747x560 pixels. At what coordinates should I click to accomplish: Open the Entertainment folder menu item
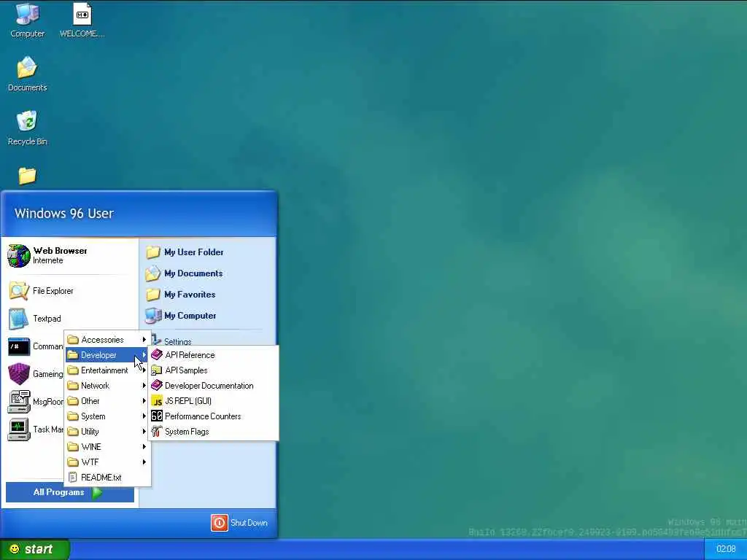[108, 370]
